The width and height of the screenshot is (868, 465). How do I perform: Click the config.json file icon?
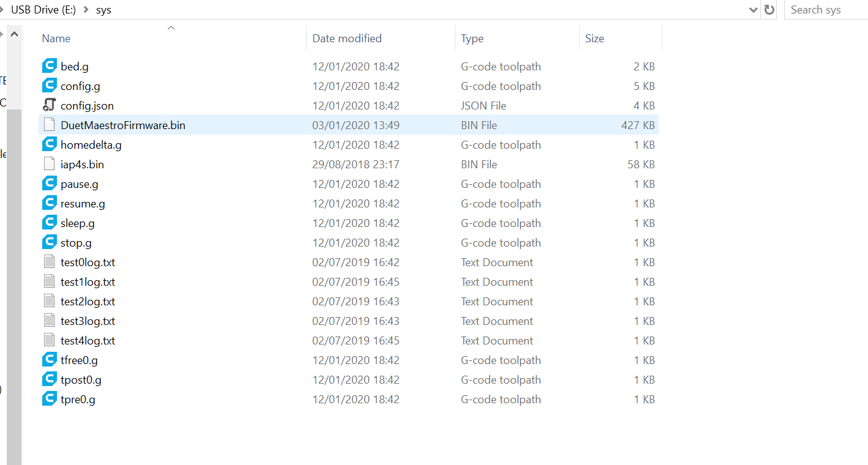coord(50,105)
